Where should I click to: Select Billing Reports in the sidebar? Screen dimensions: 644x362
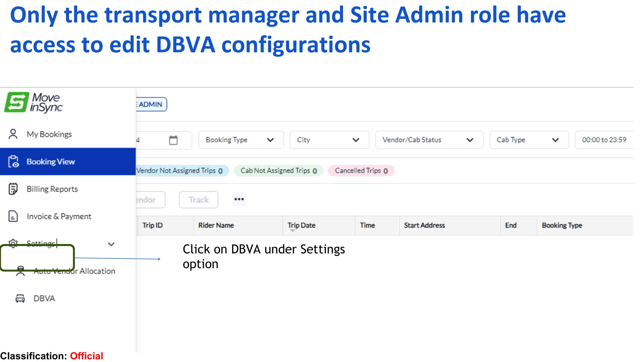pos(52,189)
